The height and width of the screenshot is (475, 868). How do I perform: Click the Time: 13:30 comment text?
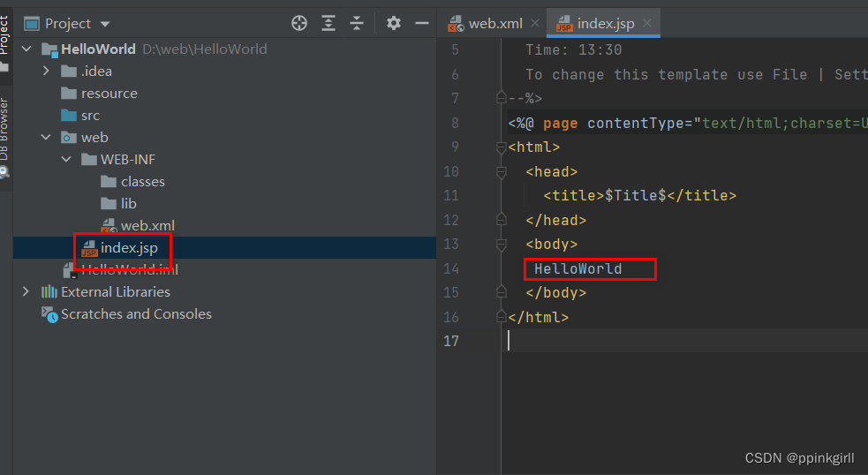click(573, 49)
